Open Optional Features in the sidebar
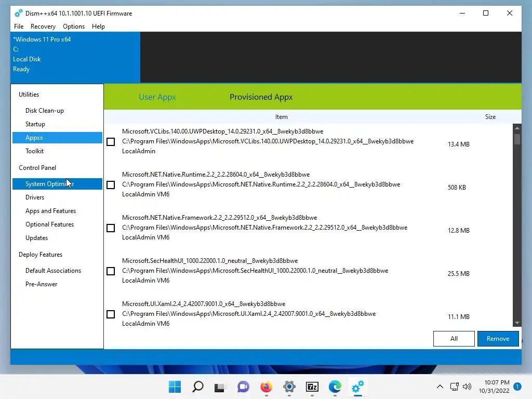The width and height of the screenshot is (532, 399). (x=57, y=224)
